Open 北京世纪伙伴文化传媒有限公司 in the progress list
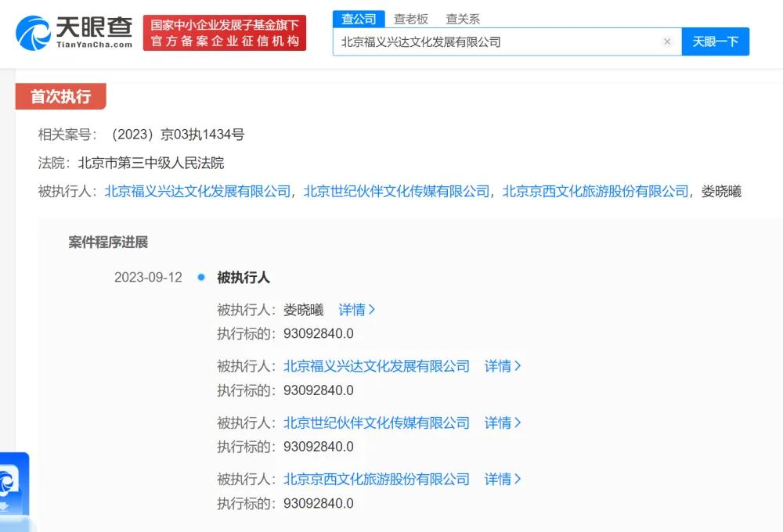 click(x=377, y=423)
